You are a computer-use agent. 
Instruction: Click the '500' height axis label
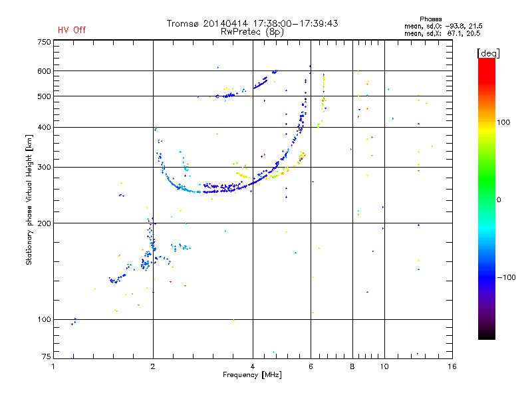click(x=44, y=96)
